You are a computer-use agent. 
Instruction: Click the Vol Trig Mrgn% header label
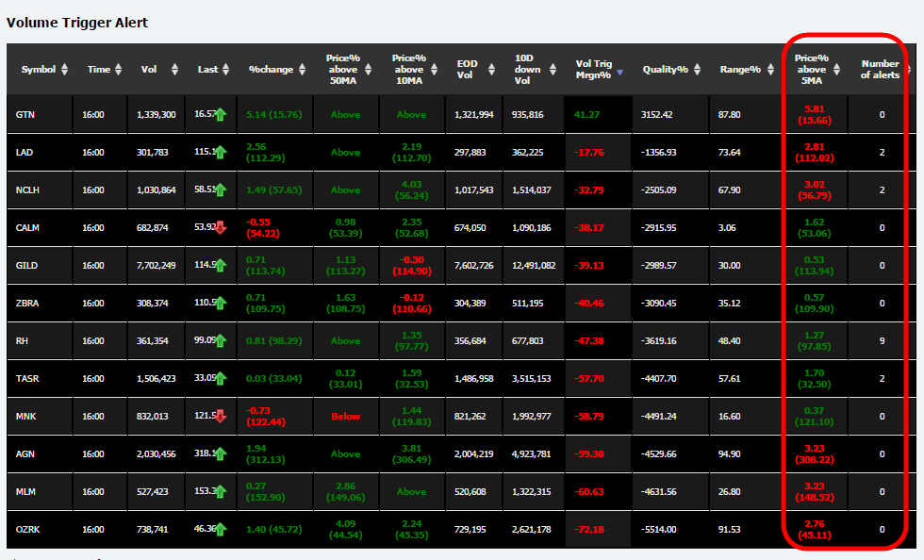(593, 70)
